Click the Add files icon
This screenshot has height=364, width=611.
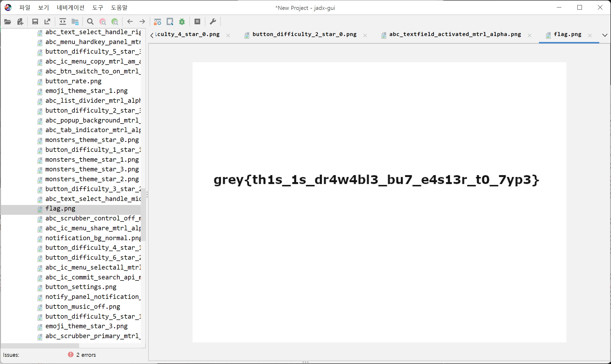(20, 22)
